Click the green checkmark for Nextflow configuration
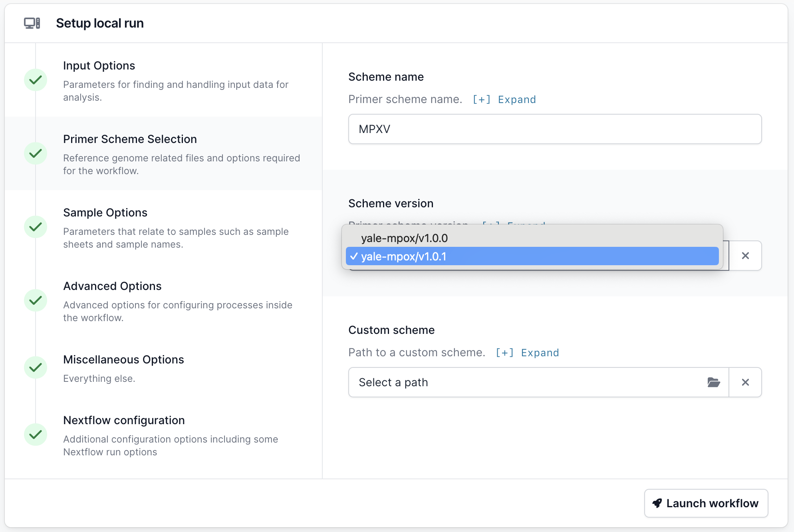This screenshot has width=794, height=532. point(36,435)
